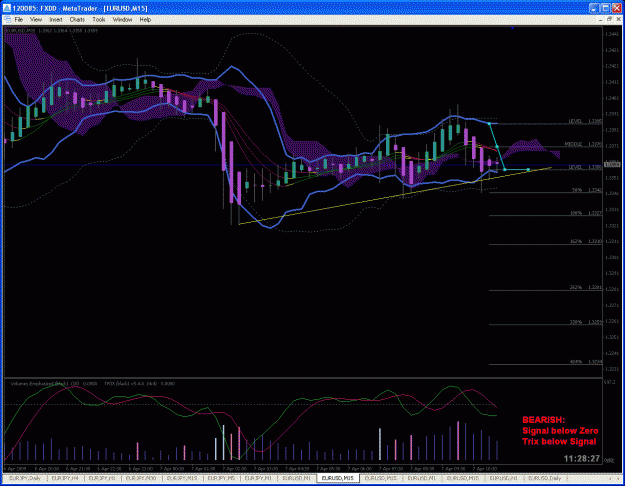
Task: Open the File menu
Action: click(18, 20)
